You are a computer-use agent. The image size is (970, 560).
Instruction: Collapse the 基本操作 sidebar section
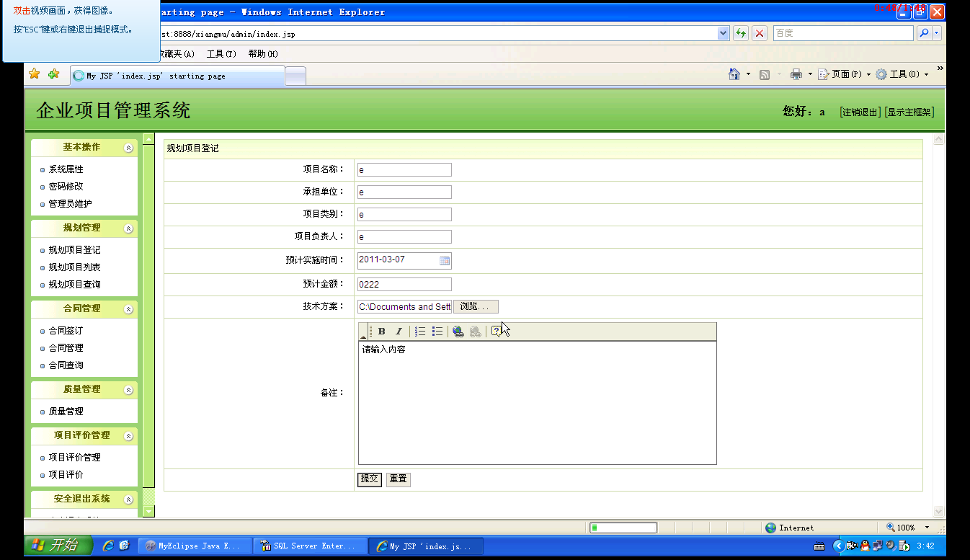(129, 148)
